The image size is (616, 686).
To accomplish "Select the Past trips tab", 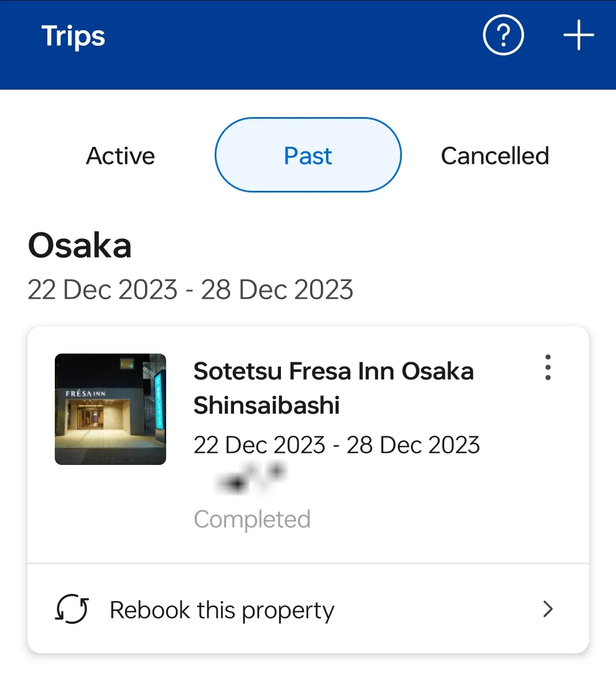I will tap(308, 155).
